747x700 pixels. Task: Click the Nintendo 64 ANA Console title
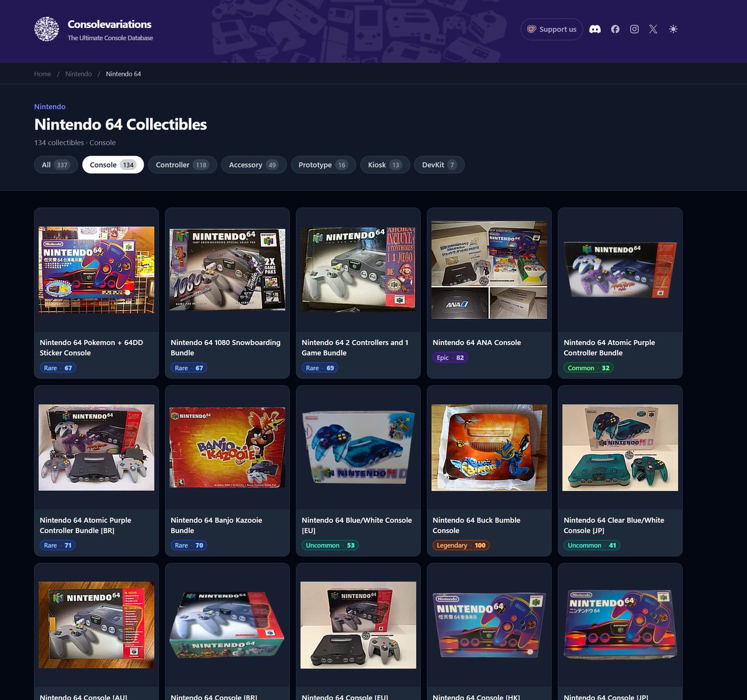tap(477, 343)
